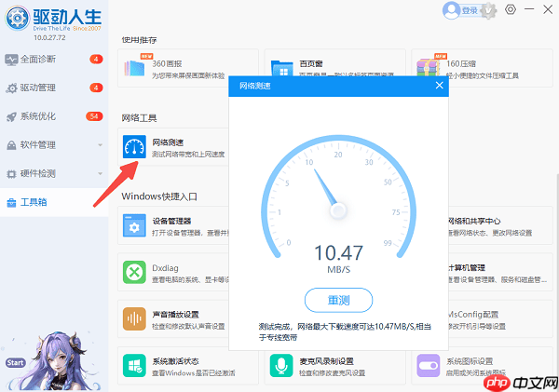Click the version number 10.0.27.72
559x392 pixels.
49,37
